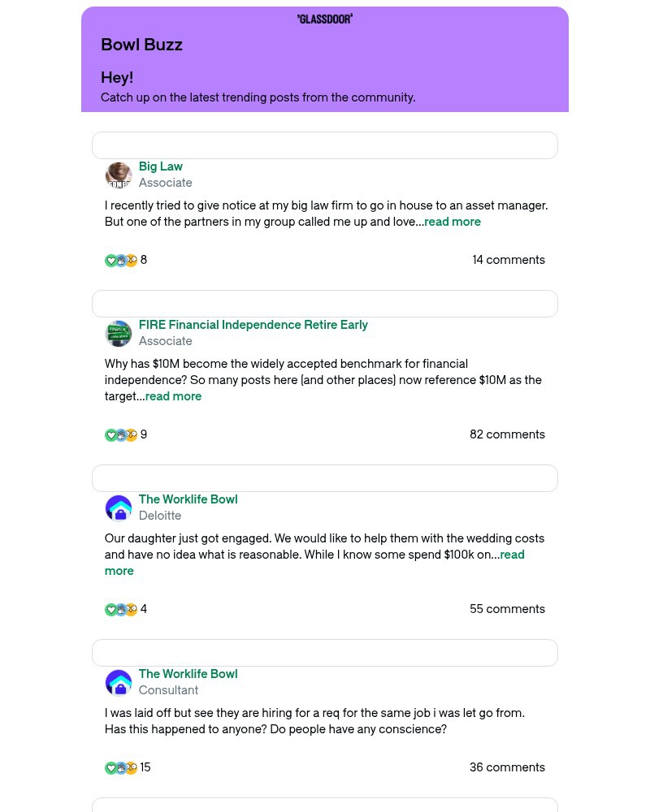This screenshot has height=812, width=650.
Task: Click the Worklife Bowl avatar on Consultant post
Action: (119, 683)
